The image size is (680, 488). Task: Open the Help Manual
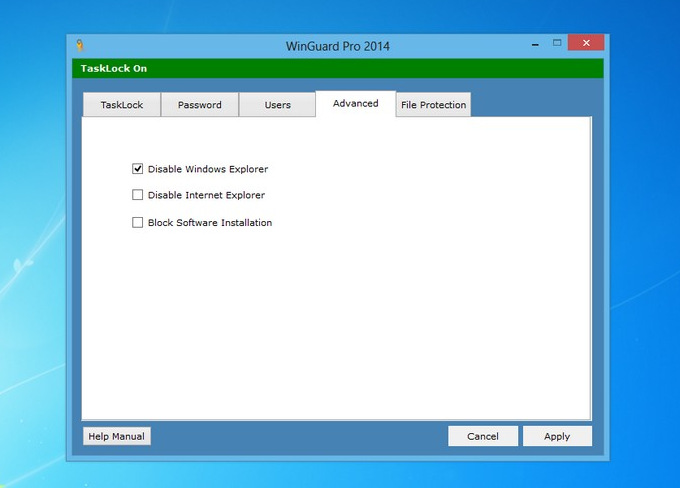tap(117, 436)
